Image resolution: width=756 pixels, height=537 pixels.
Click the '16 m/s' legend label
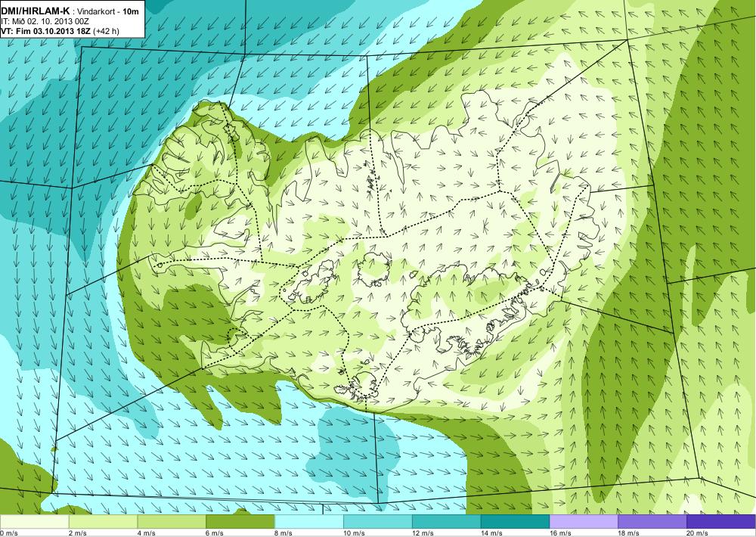(x=560, y=533)
